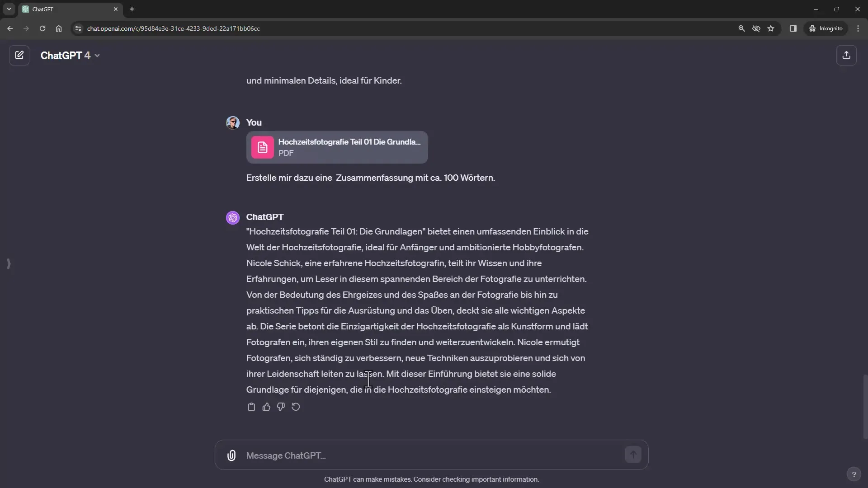Click the ChatGPT logo avatar
This screenshot has width=868, height=488.
point(233,218)
